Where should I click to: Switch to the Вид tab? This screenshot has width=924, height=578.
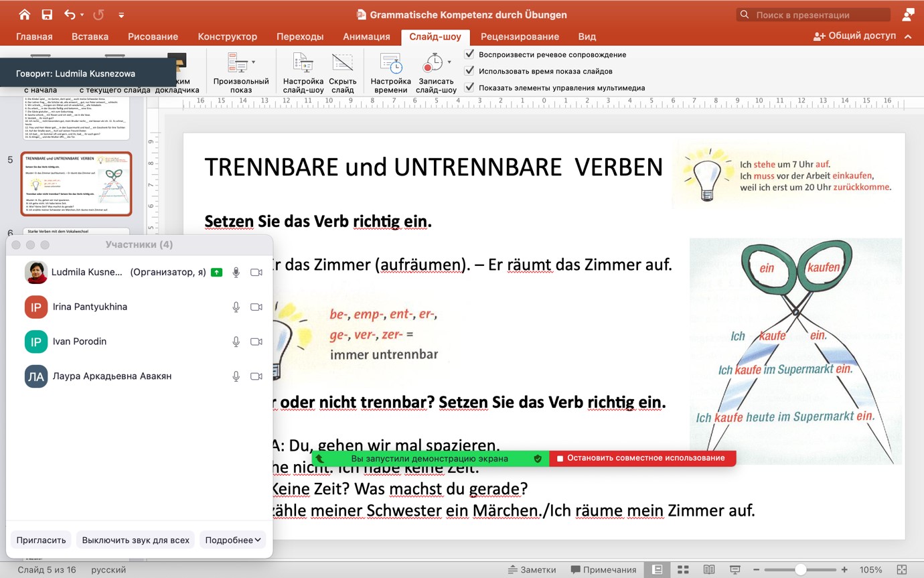(x=587, y=36)
